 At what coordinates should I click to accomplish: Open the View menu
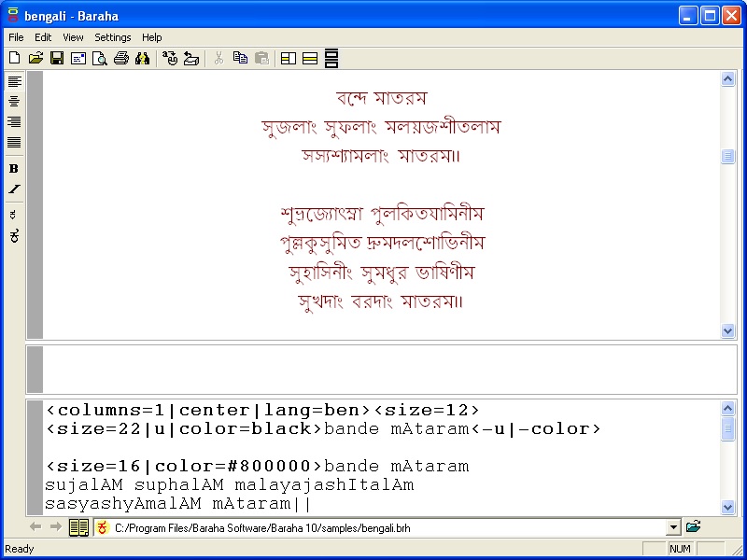pyautogui.click(x=73, y=37)
